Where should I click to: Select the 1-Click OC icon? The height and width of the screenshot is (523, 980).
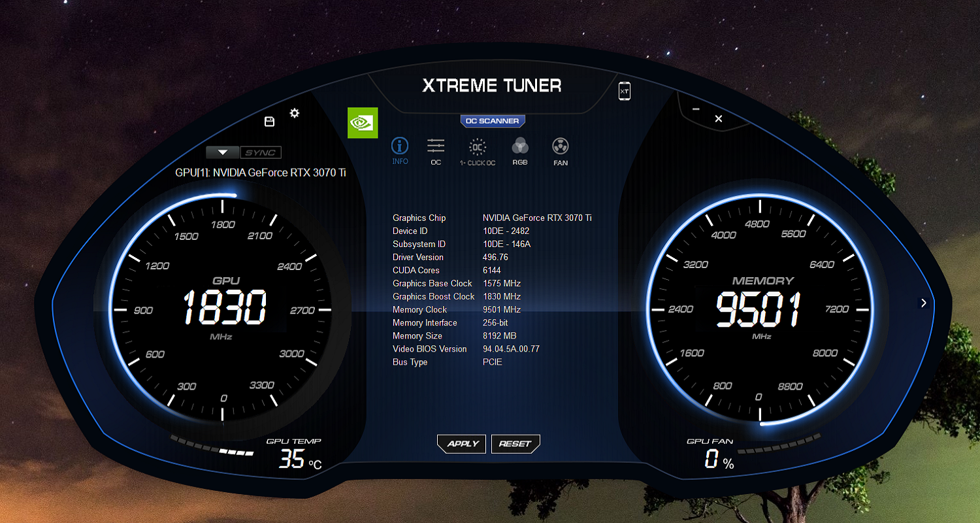pyautogui.click(x=478, y=146)
